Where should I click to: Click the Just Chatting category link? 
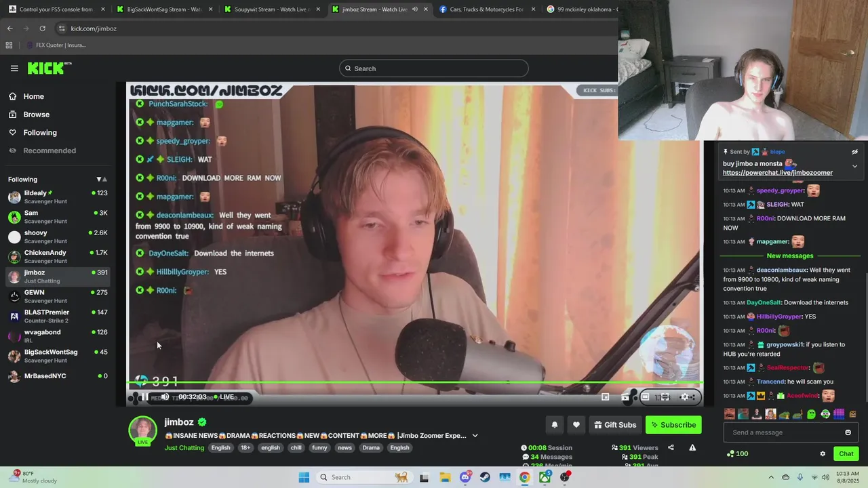[184, 447]
